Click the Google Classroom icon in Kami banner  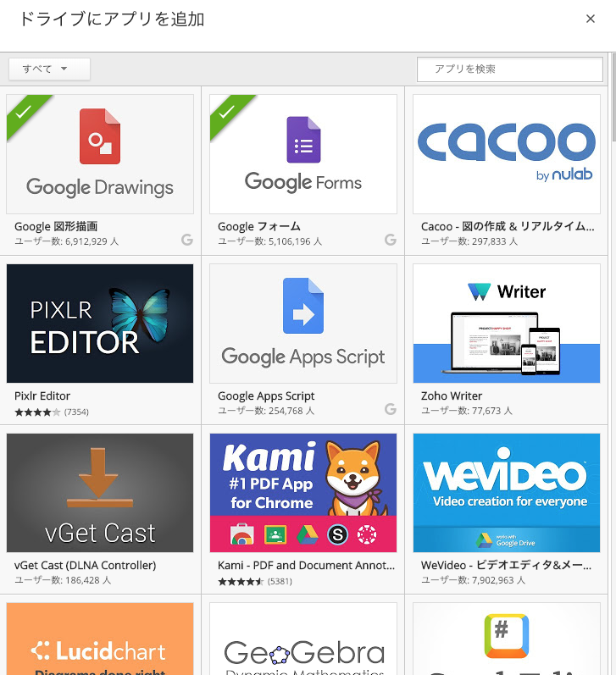(275, 534)
